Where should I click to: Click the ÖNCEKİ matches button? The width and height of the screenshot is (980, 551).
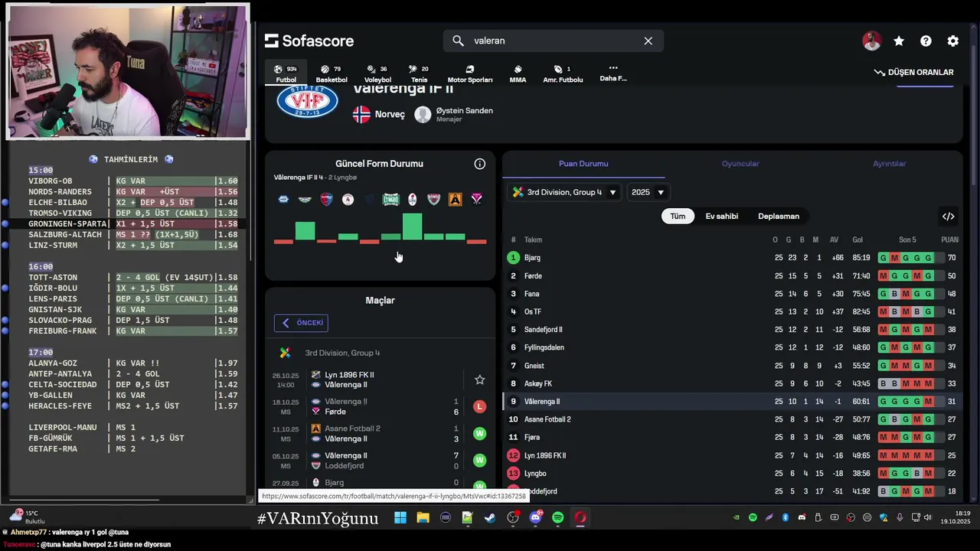pyautogui.click(x=301, y=323)
